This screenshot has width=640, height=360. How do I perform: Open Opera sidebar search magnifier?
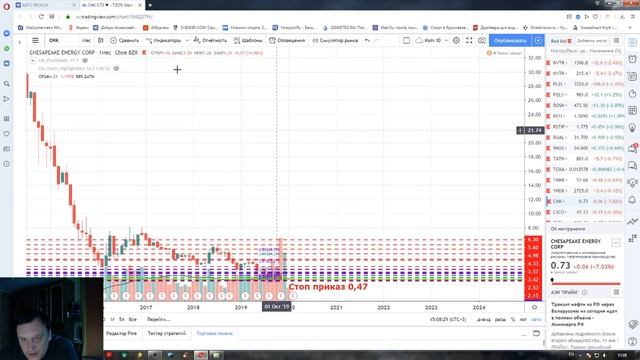7,83
